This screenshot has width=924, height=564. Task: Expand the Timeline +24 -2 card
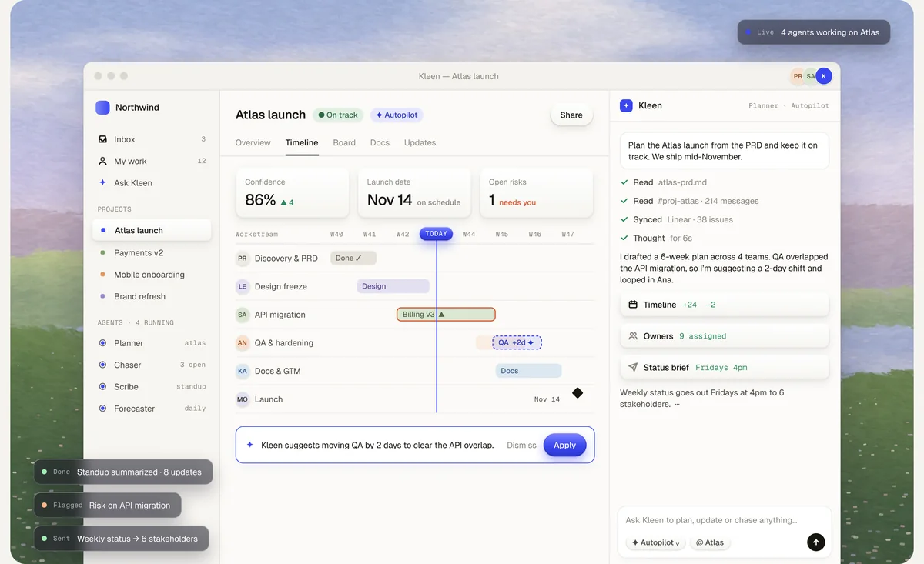point(725,305)
